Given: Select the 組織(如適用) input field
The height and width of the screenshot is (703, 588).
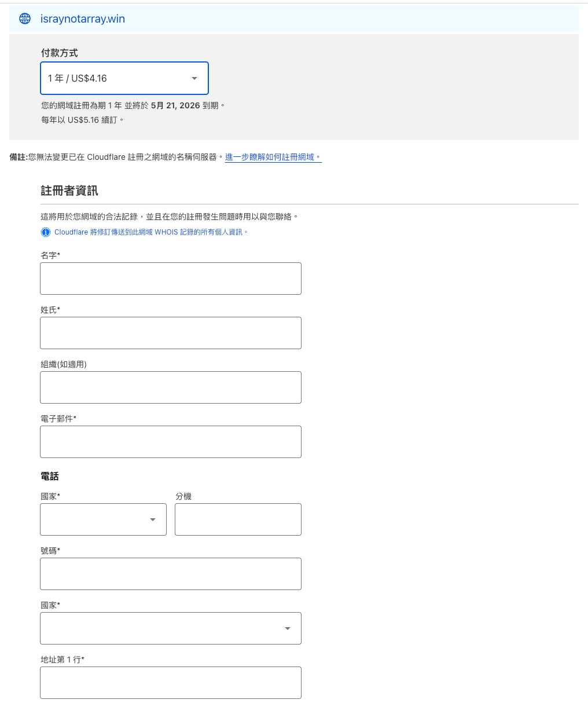Looking at the screenshot, I should (171, 387).
